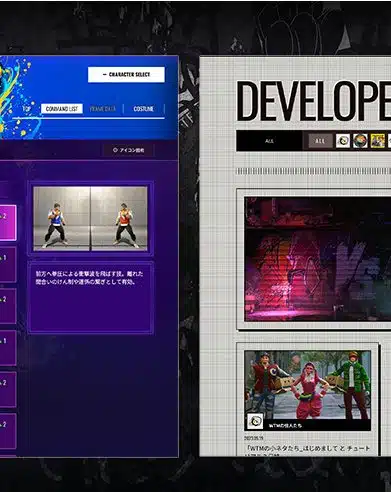Open the neon graffiti featured article image
This screenshot has width=391, height=492.
pos(318,259)
